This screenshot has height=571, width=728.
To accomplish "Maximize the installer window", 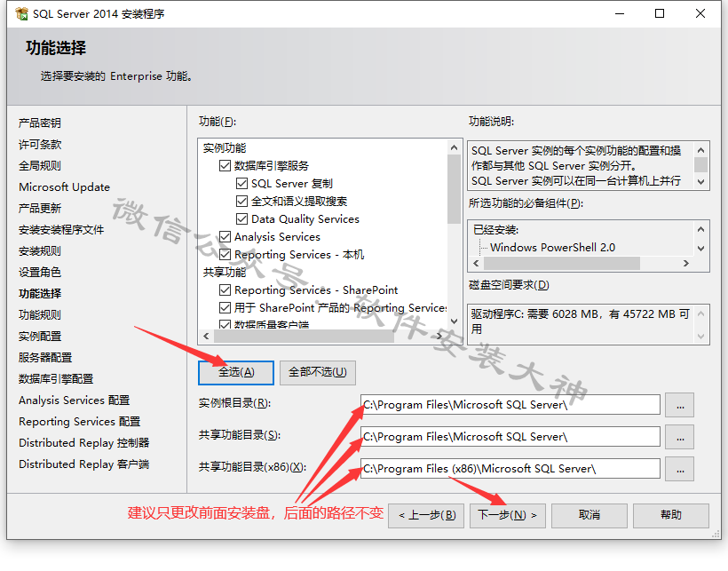I will pyautogui.click(x=660, y=14).
